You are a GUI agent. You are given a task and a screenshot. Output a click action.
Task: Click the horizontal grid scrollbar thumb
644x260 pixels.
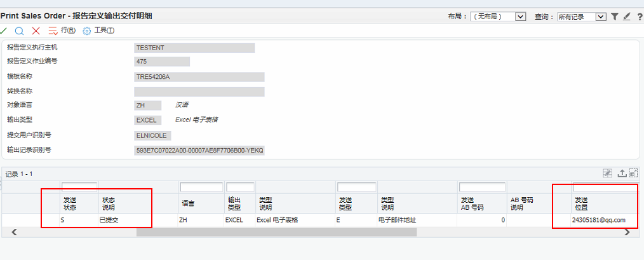pyautogui.click(x=276, y=233)
